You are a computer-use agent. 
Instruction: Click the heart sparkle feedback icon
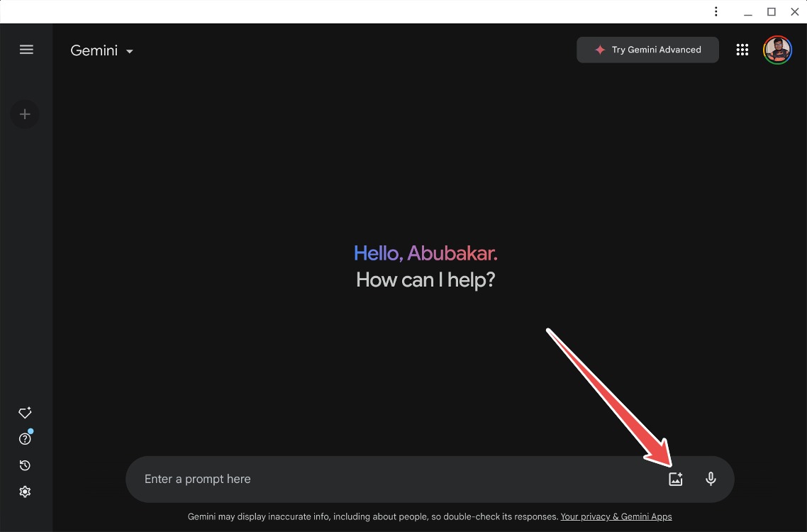click(x=25, y=412)
